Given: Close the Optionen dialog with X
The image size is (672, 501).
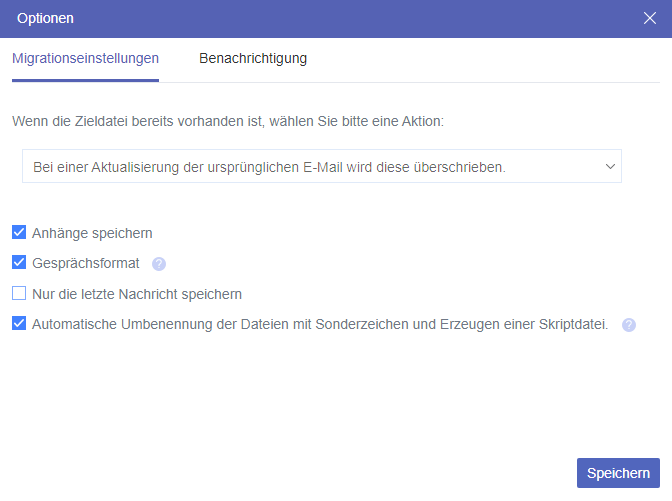Looking at the screenshot, I should [649, 18].
